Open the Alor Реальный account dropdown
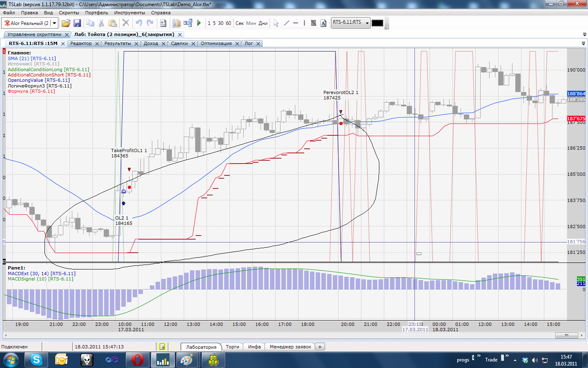This screenshot has width=588, height=368. pos(54,23)
